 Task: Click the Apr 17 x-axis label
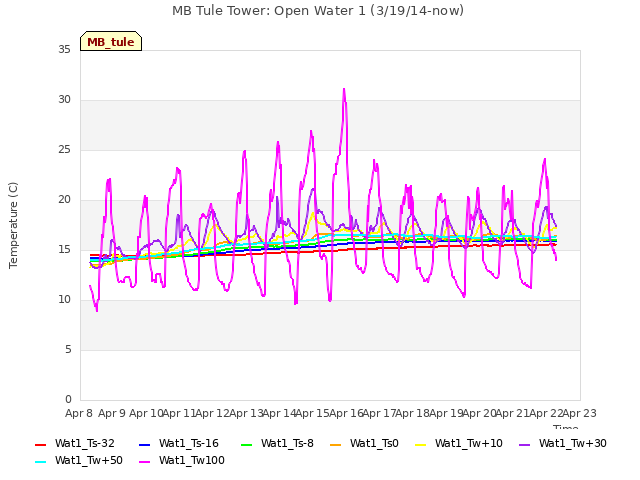(x=379, y=413)
